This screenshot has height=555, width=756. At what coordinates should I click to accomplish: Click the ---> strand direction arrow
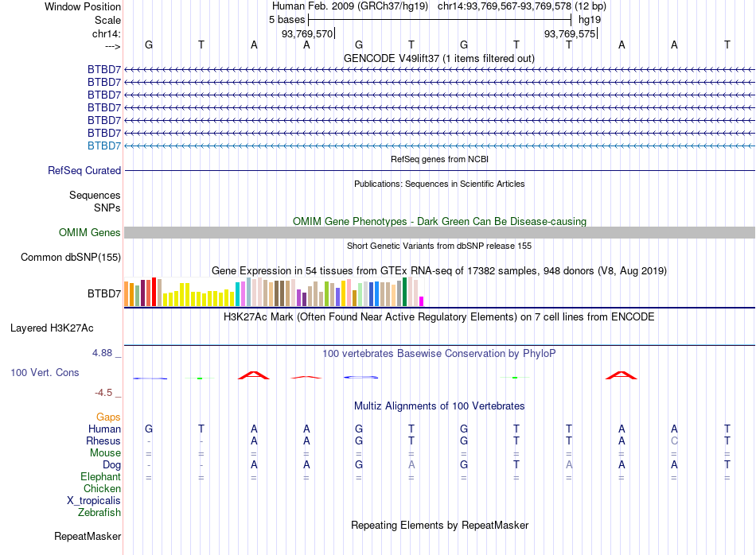(113, 46)
